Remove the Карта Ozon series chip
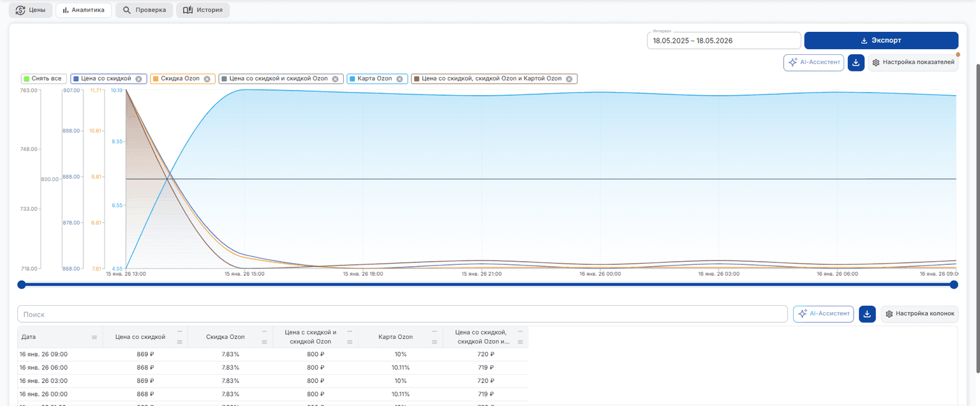This screenshot has height=406, width=980. click(x=399, y=79)
